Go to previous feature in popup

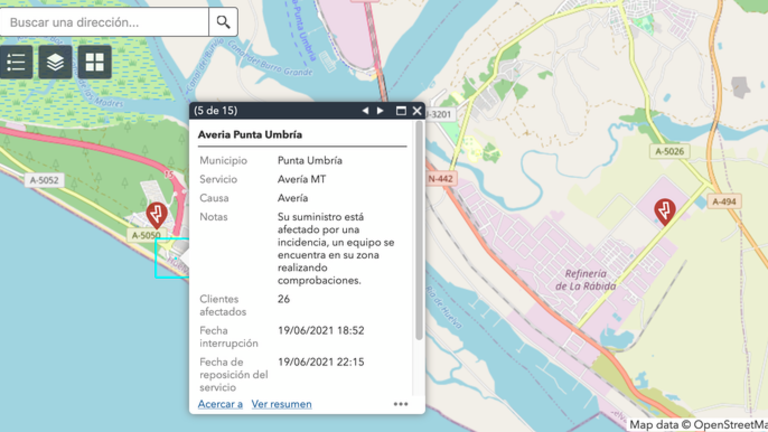tap(365, 110)
